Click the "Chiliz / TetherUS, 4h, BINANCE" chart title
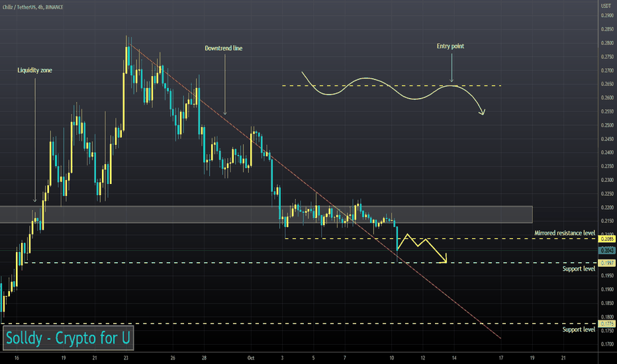This screenshot has width=617, height=364. (x=32, y=7)
